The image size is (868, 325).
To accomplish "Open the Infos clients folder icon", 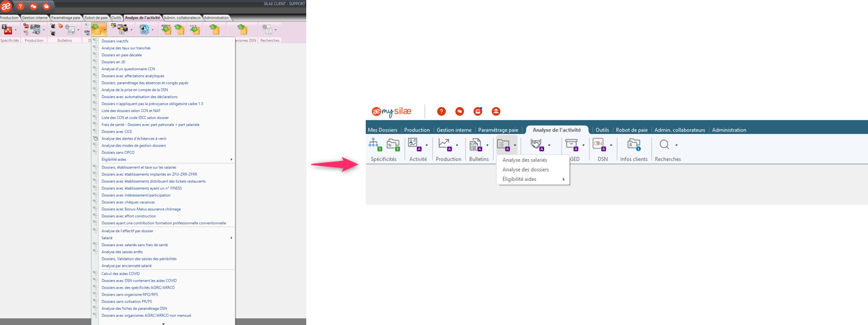I will point(634,145).
